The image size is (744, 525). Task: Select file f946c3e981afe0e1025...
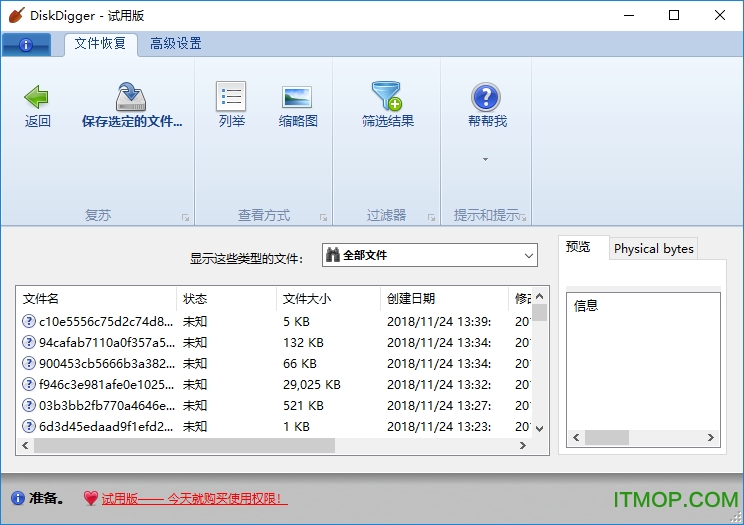coord(106,384)
